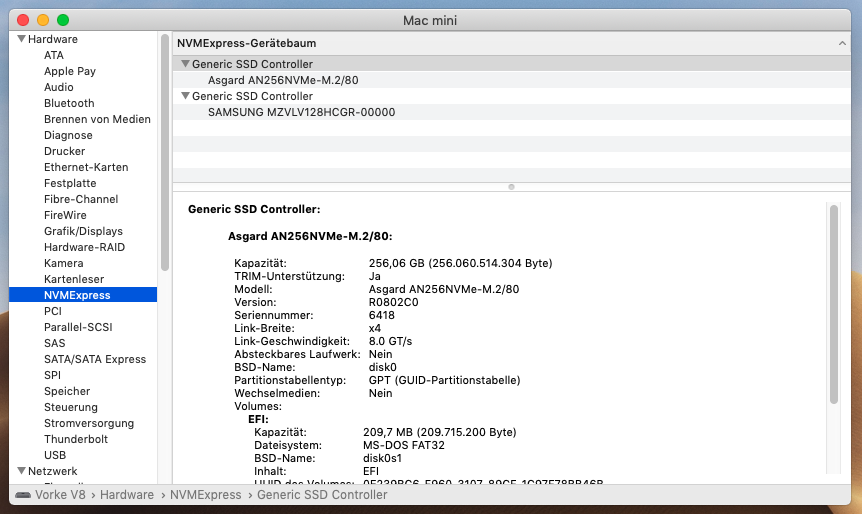Screen dimensions: 862x514
Task: Click link speed value 8.0 GT/s
Action: click(x=390, y=341)
